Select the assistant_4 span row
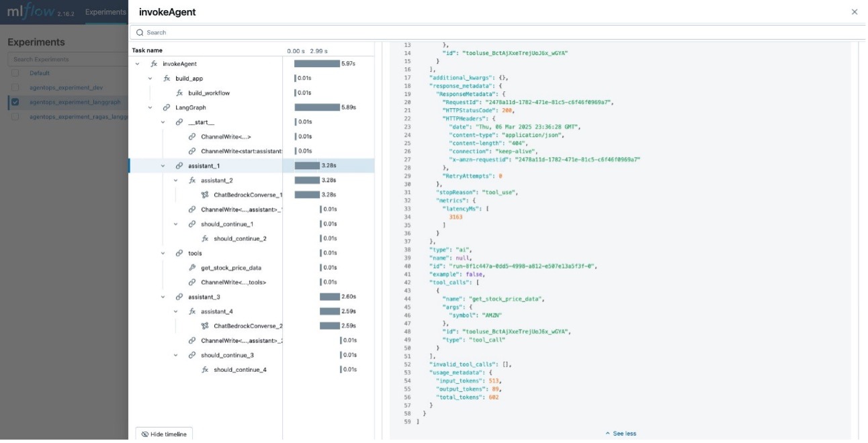This screenshot has height=443, width=868. 251,311
